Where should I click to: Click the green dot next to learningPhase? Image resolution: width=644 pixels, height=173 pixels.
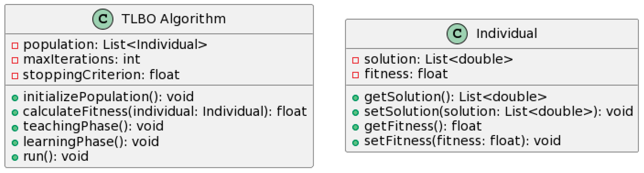15,143
